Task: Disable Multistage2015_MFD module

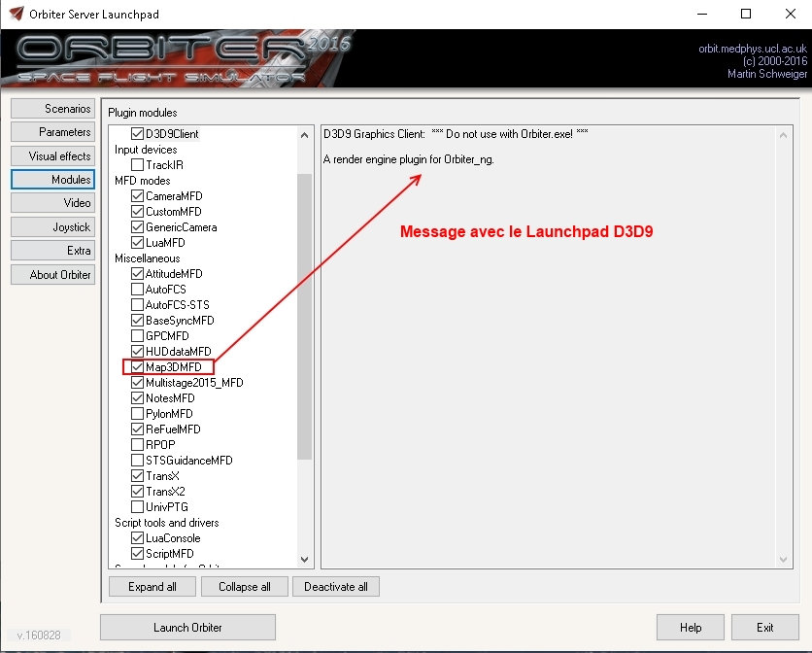Action: pos(137,383)
